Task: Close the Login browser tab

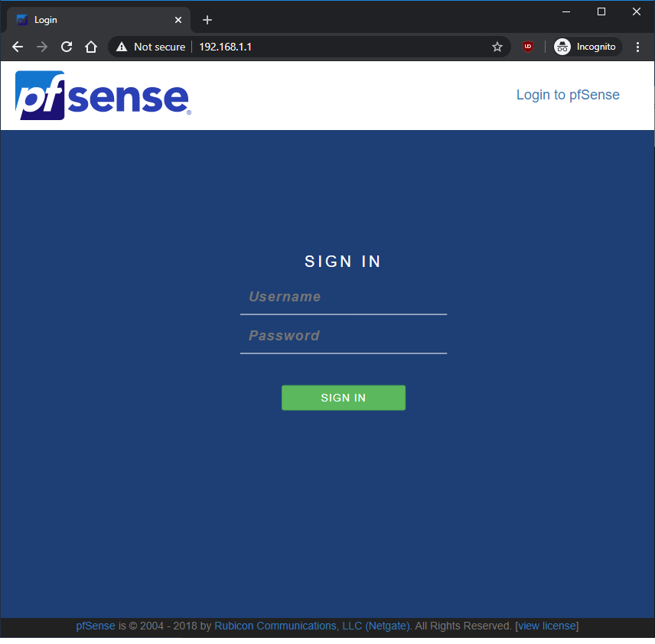Action: point(178,20)
